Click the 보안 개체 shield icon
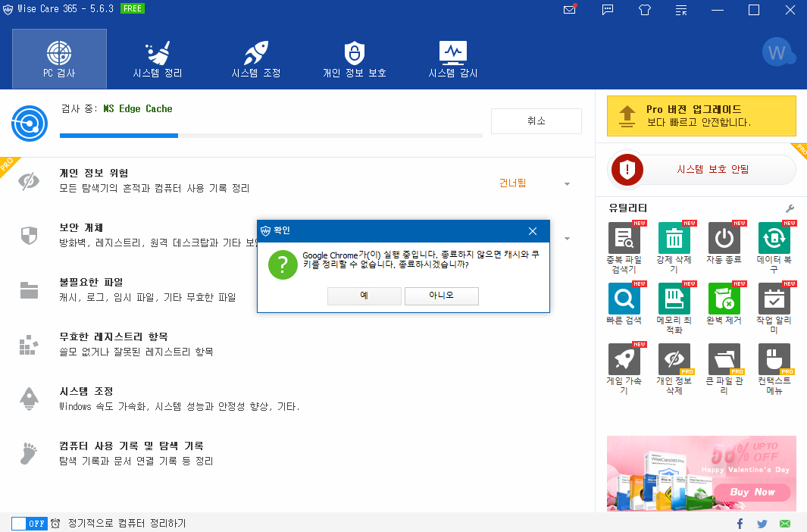Viewport: 807px width, 532px height. (x=29, y=236)
